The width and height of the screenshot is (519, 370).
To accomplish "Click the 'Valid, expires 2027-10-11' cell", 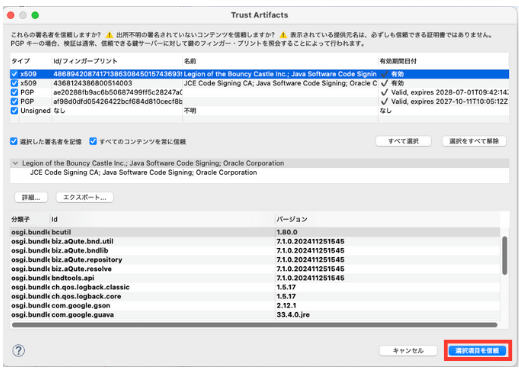I will pyautogui.click(x=445, y=101).
